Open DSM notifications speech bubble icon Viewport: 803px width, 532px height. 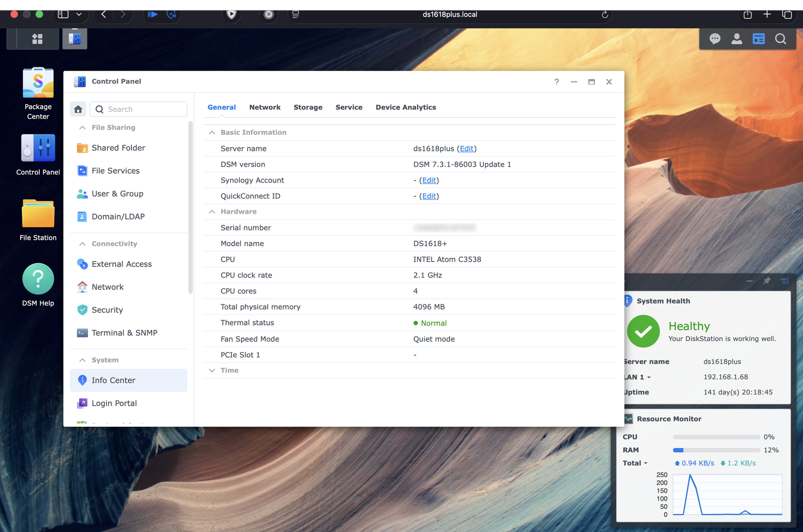tap(715, 39)
